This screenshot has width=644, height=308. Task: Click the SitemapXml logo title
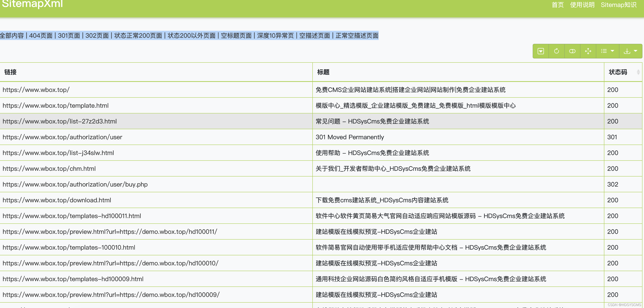[33, 4]
